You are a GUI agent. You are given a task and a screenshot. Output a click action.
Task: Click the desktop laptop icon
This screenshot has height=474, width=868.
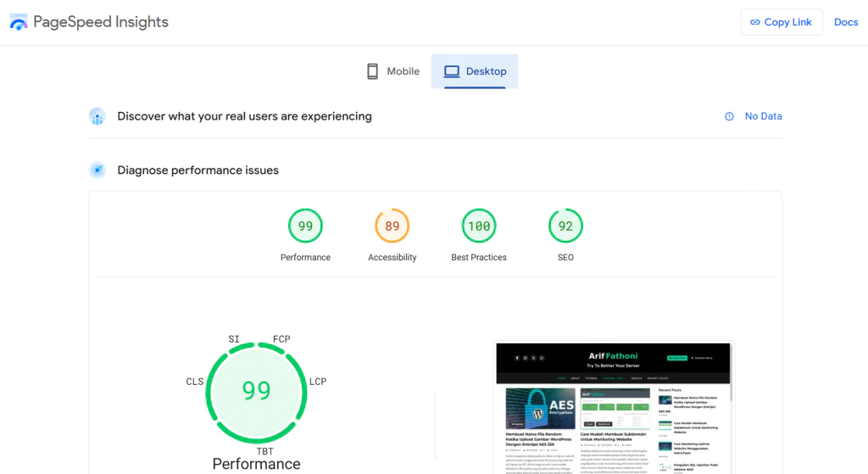coord(452,71)
